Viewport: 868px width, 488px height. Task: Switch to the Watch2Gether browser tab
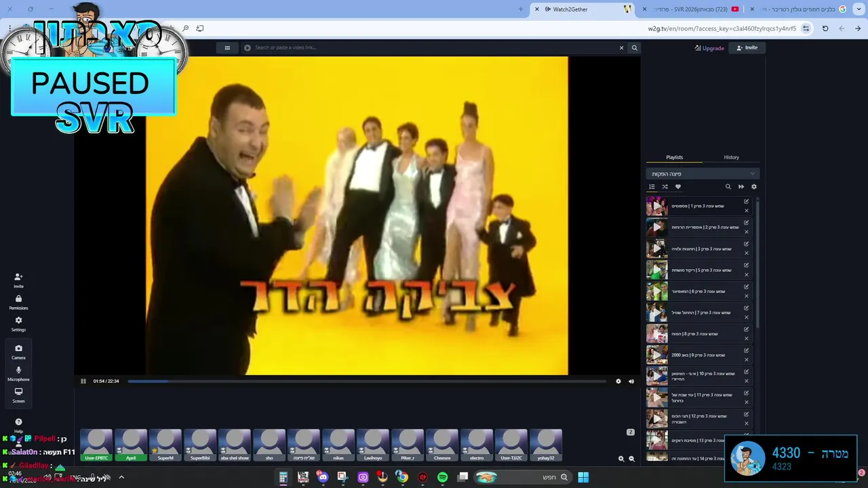[583, 9]
